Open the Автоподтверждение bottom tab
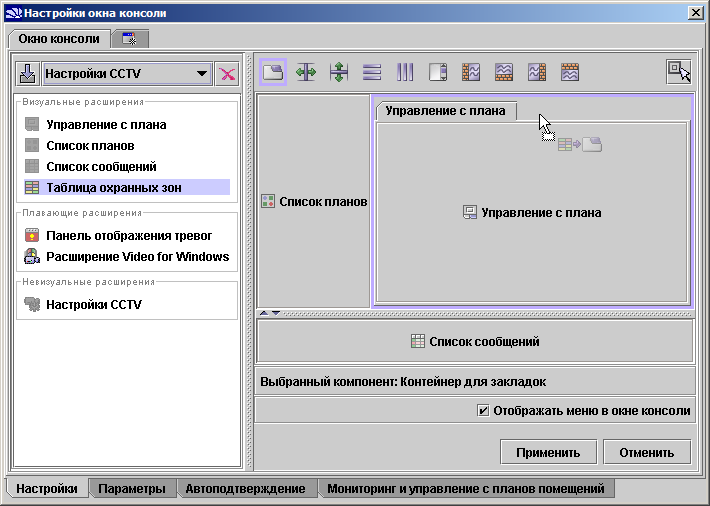710x506 pixels. [245, 489]
